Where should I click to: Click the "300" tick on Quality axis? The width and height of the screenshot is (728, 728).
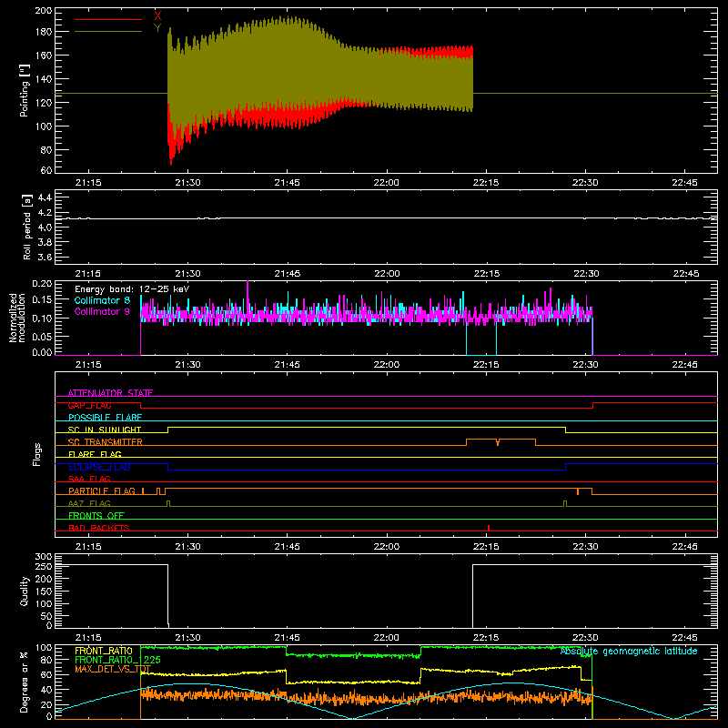tap(43, 557)
